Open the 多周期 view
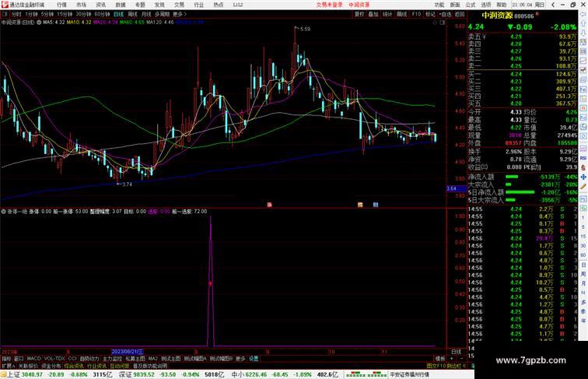This screenshot has width=588, height=379. [x=162, y=14]
